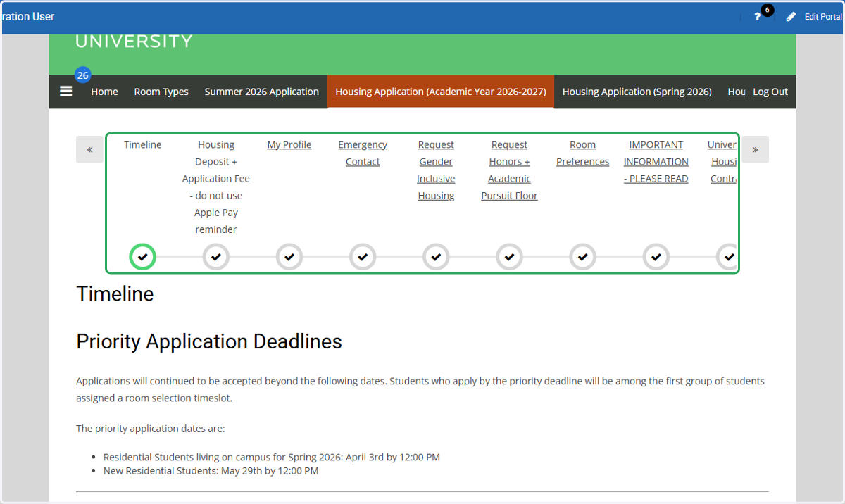The height and width of the screenshot is (504, 845).
Task: Open IMPORTANT INFORMATION - PLEASE READ step
Action: (656, 161)
